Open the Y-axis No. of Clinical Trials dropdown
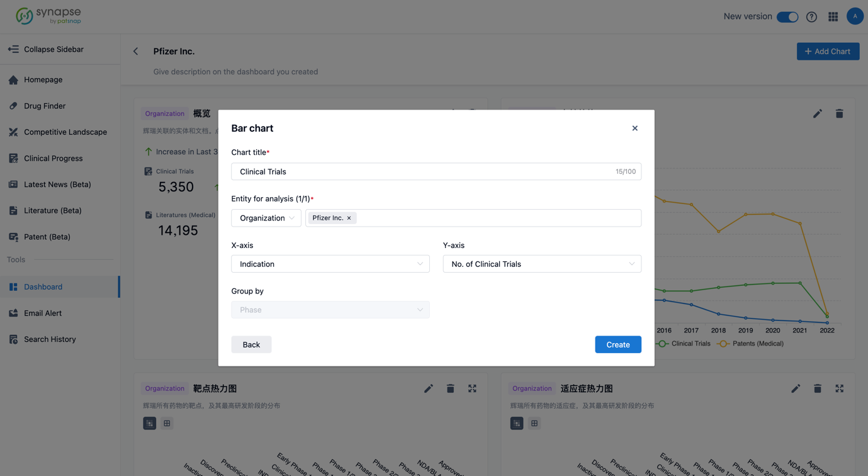 541,264
